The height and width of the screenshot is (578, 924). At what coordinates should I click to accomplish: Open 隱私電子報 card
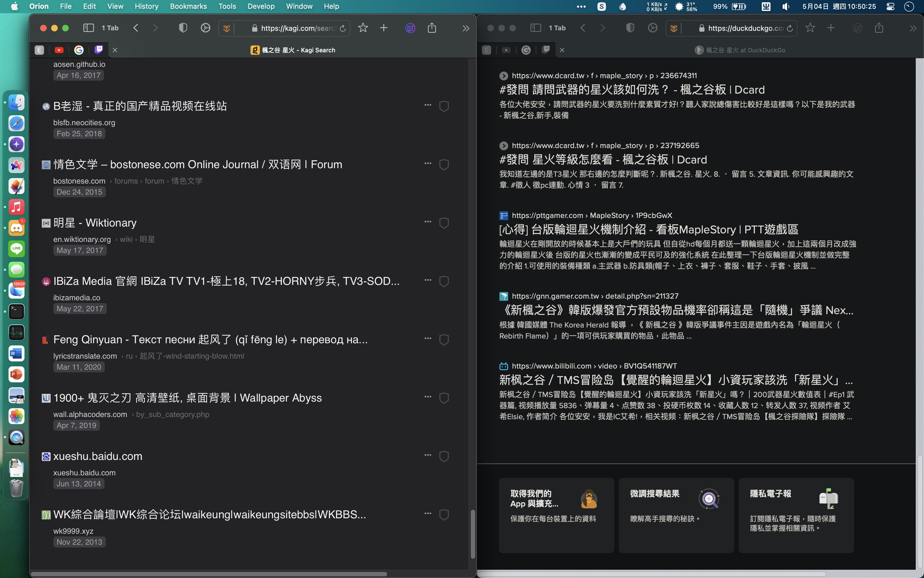pos(796,515)
